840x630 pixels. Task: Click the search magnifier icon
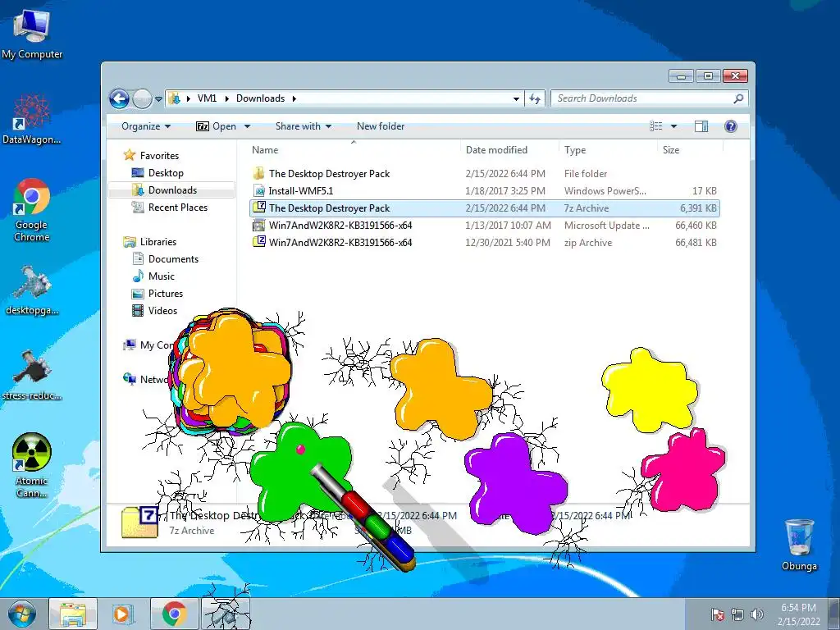[739, 98]
